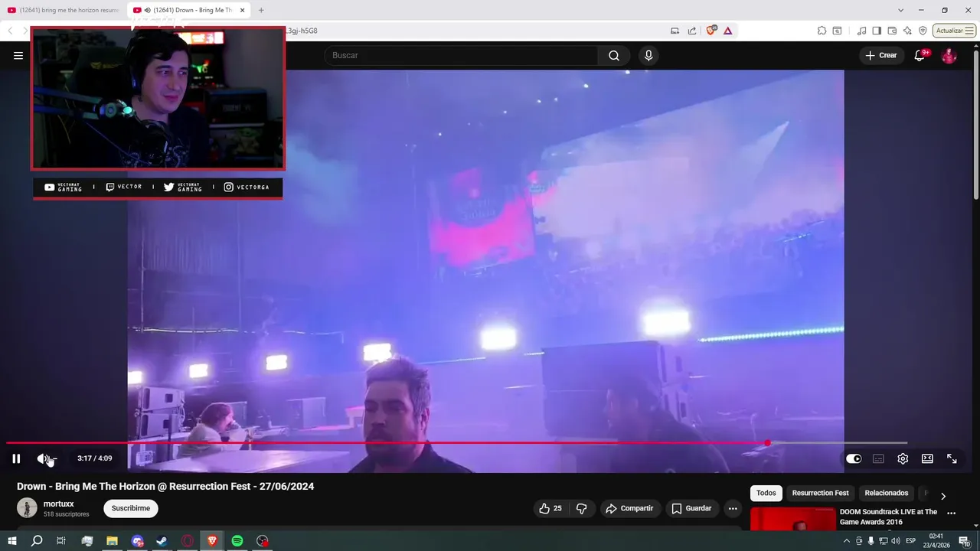Like the video (25 likes)

[x=550, y=508]
